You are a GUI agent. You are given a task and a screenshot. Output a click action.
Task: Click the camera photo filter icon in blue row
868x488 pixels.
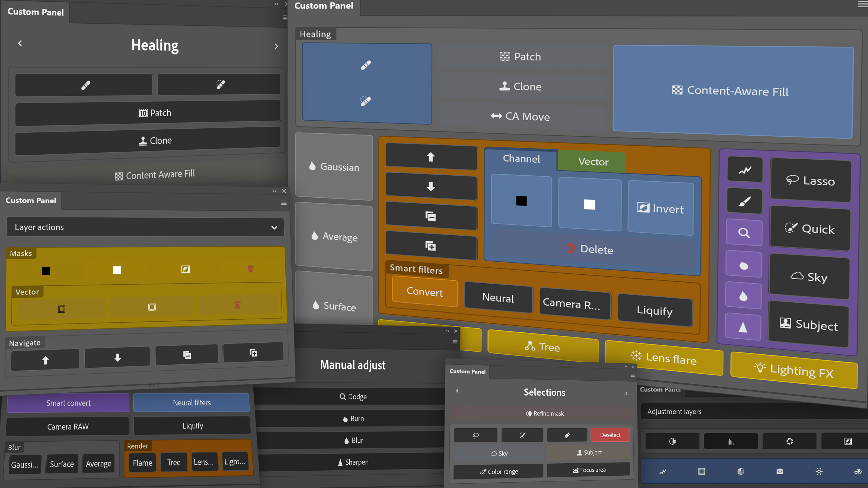point(780,471)
